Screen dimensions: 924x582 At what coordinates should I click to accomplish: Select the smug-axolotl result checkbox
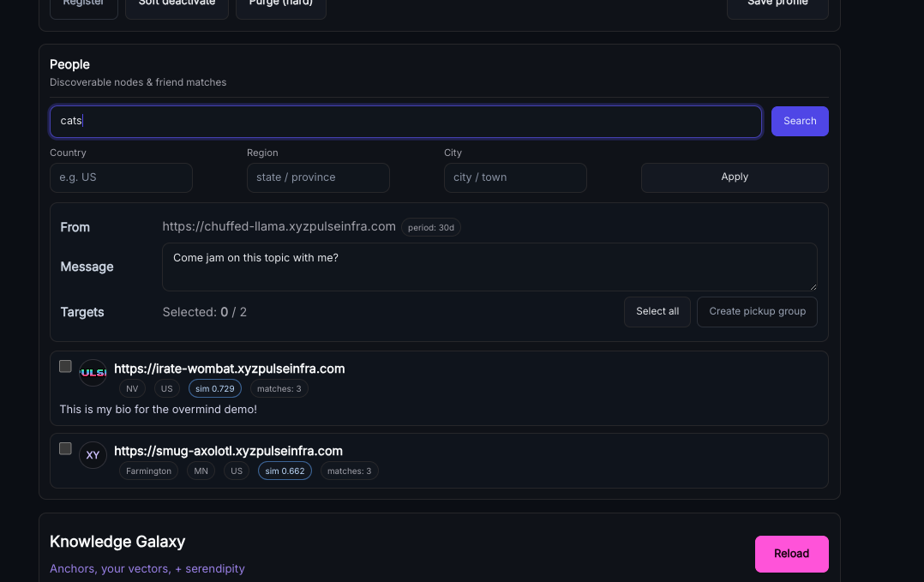(65, 448)
